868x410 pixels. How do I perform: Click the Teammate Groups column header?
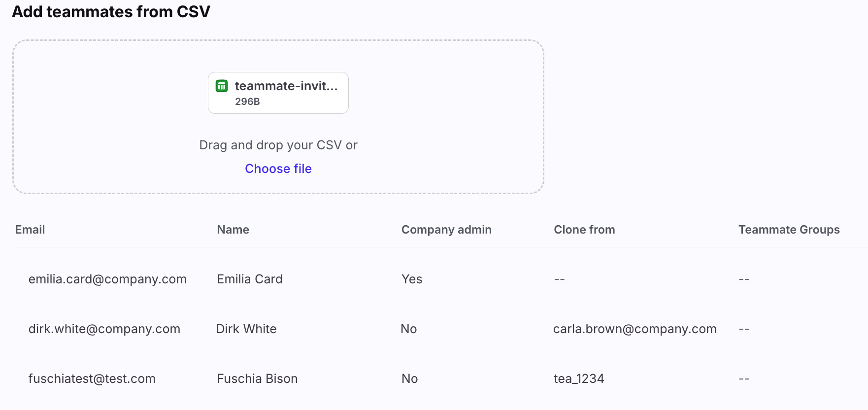click(789, 230)
